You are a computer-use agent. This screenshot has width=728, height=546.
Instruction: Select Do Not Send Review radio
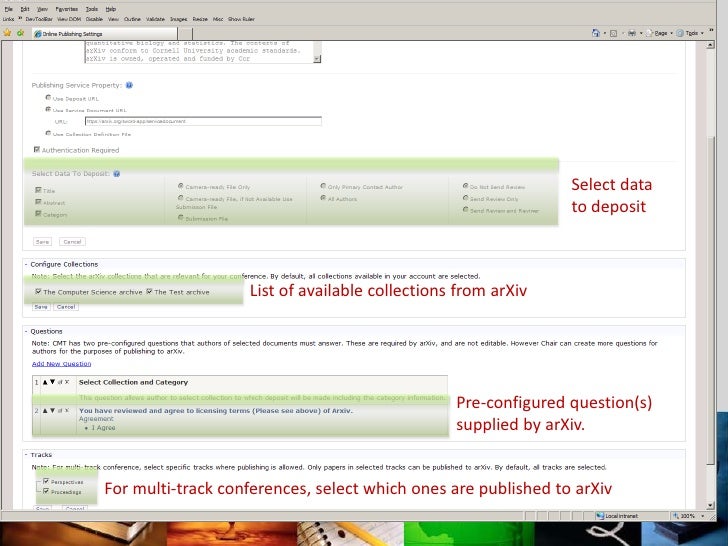[465, 186]
